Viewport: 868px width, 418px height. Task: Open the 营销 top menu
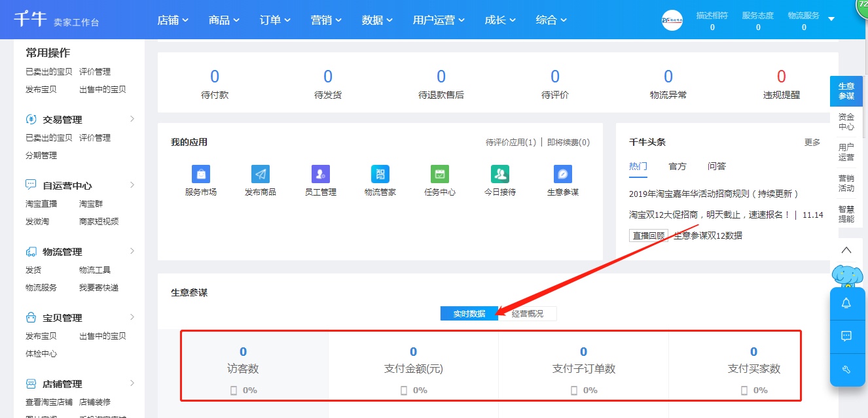(326, 20)
